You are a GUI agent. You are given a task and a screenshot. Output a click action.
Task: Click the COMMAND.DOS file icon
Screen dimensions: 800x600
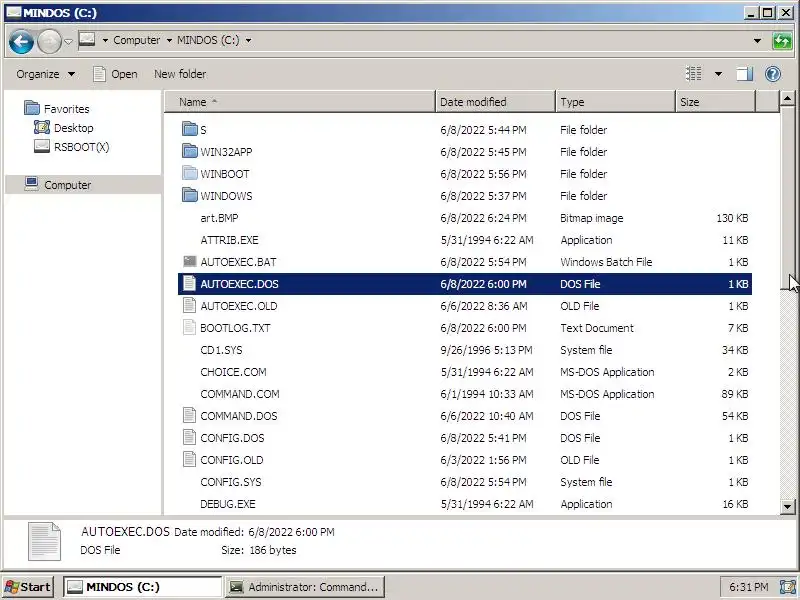(x=190, y=415)
